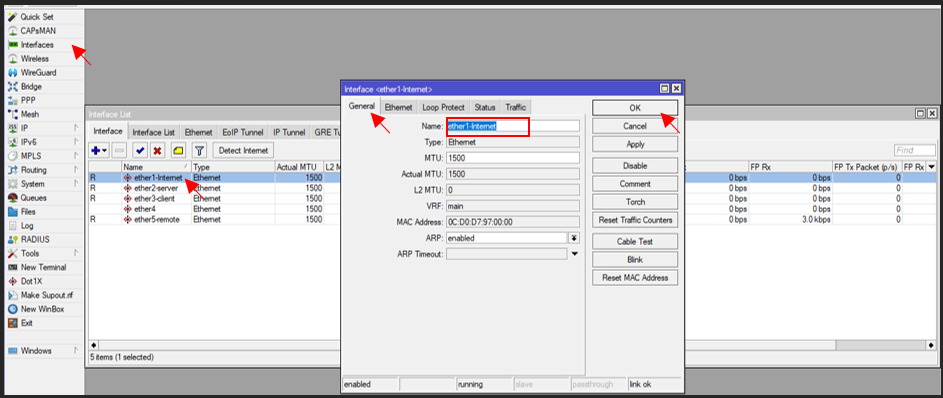Viewport: 943px width, 398px height.
Task: Expand the MPLS submenu
Action: tap(76, 156)
